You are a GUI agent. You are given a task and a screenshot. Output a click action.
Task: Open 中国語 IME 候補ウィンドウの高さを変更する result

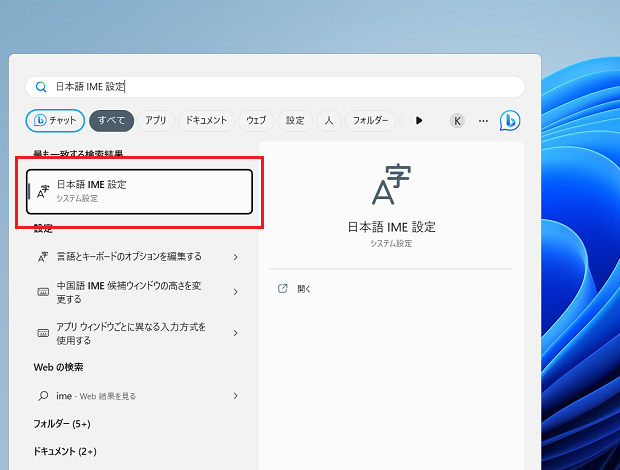pos(139,292)
